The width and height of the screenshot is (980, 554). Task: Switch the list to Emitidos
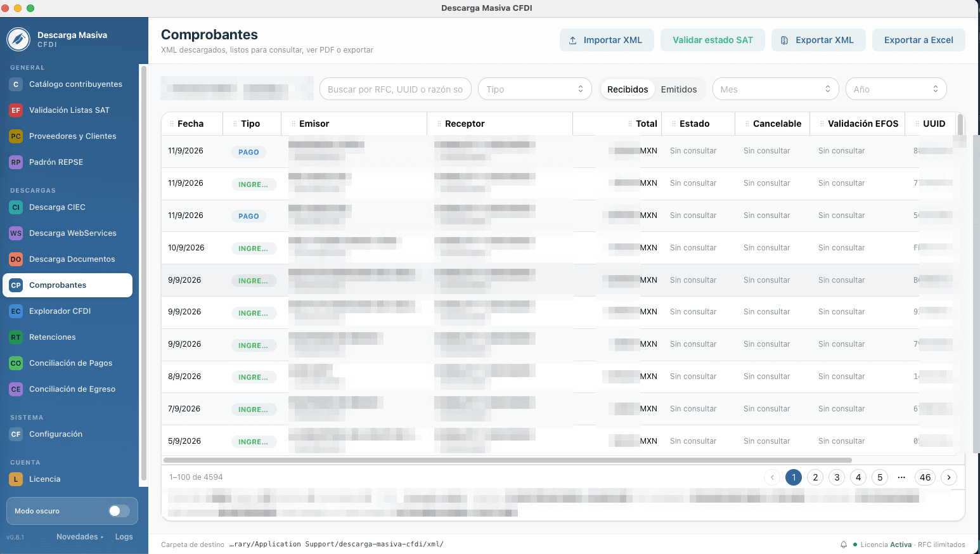point(679,89)
